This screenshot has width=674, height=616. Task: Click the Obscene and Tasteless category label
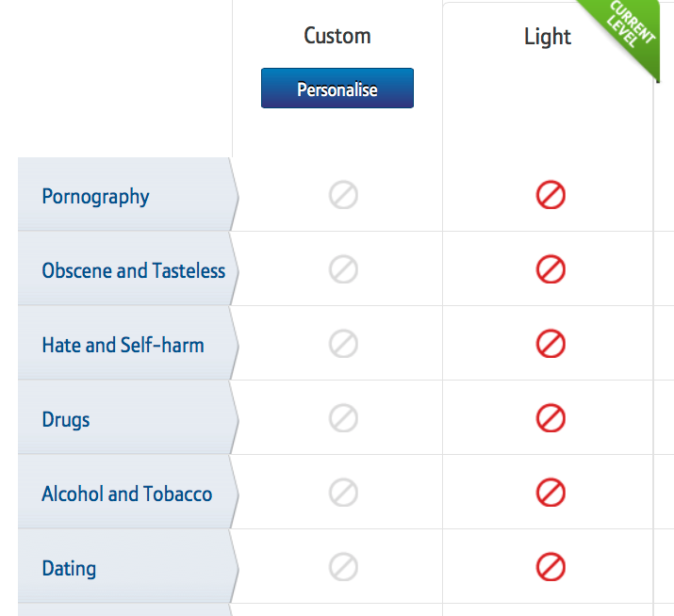(x=134, y=270)
